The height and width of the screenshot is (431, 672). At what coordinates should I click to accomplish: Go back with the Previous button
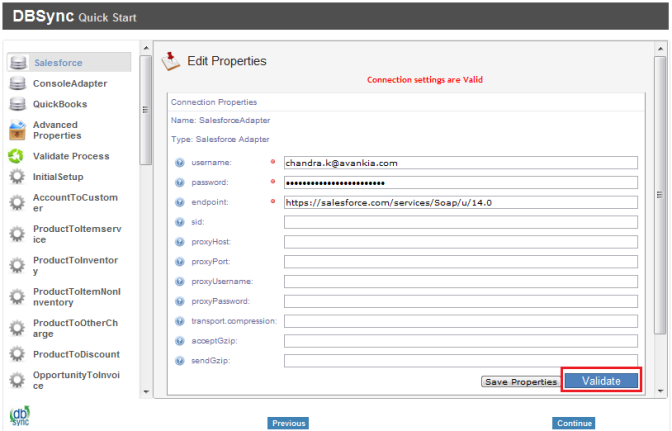tap(287, 423)
